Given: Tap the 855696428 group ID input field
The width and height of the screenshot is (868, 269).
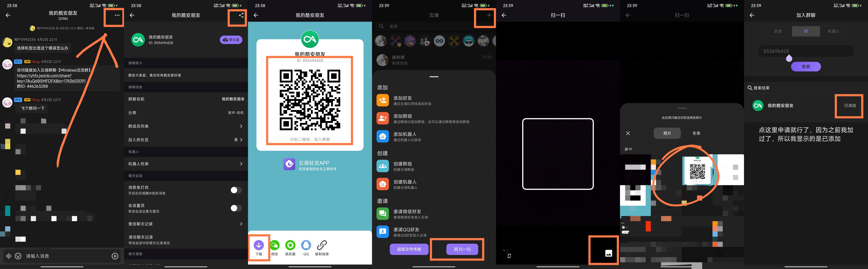Looking at the screenshot, I should (806, 51).
